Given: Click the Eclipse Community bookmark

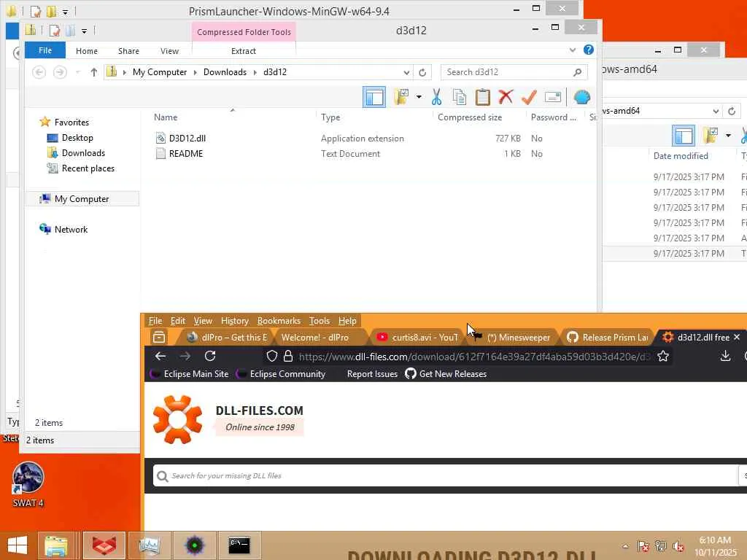Looking at the screenshot, I should (282, 374).
